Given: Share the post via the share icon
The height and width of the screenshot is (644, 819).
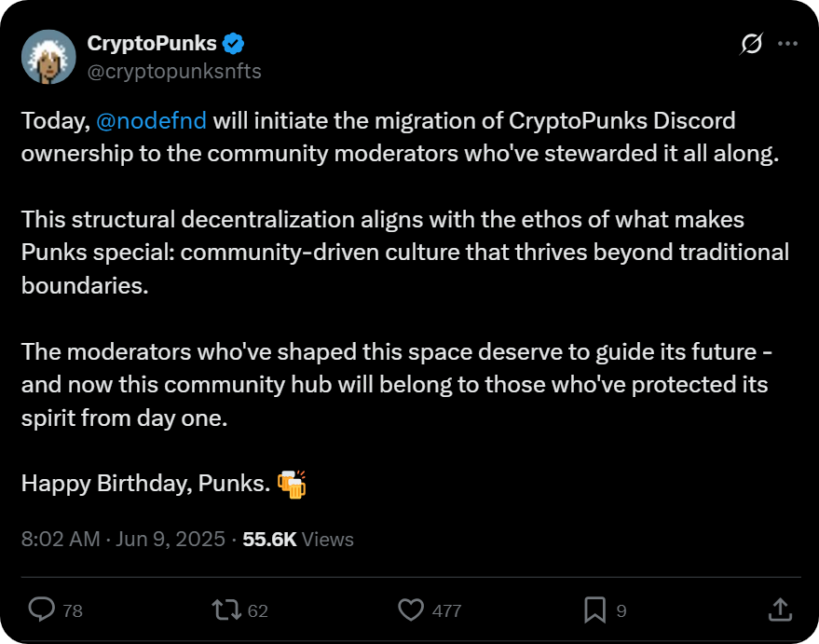Looking at the screenshot, I should coord(779,610).
